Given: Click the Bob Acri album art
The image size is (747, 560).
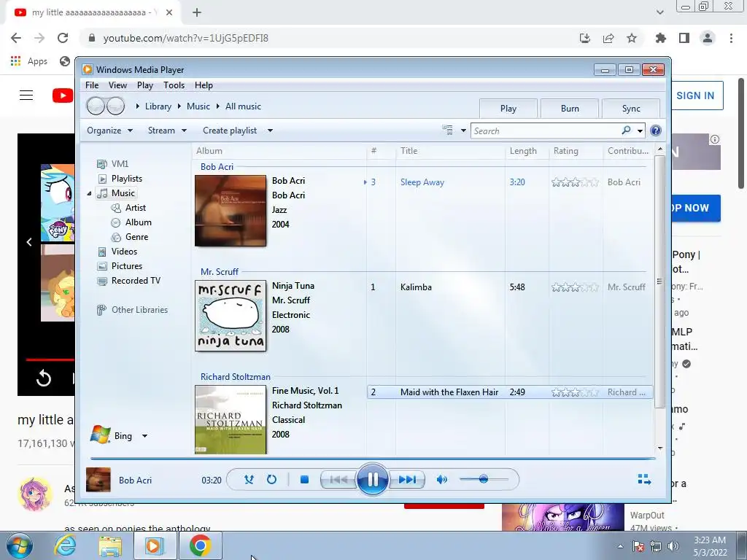Looking at the screenshot, I should click(231, 211).
